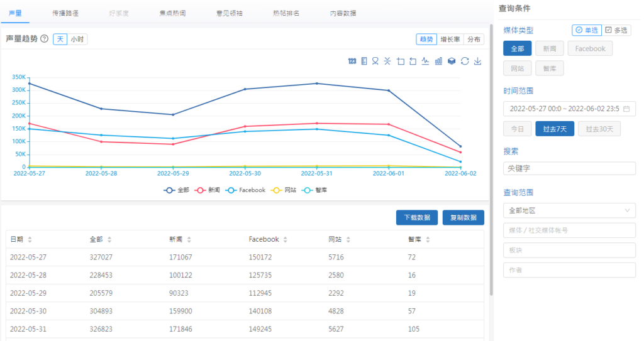The height and width of the screenshot is (341, 644).
Task: Sort table by the 日期 column
Action: 20,239
